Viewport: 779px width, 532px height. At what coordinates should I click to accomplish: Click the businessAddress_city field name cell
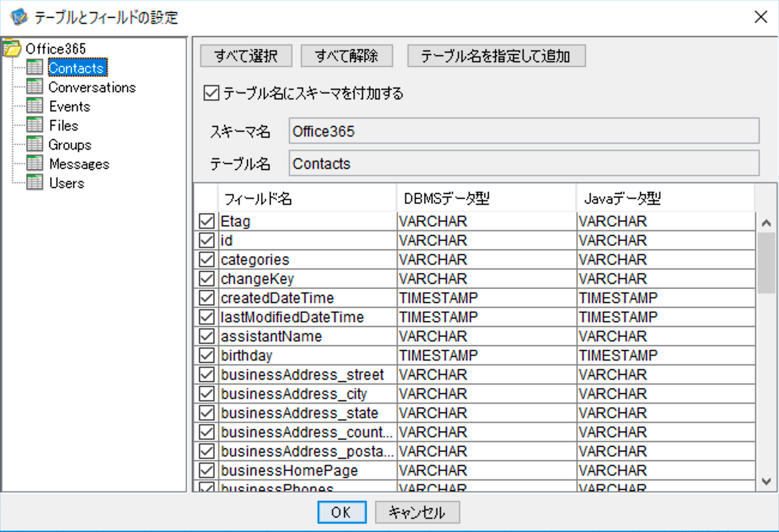pos(307,394)
